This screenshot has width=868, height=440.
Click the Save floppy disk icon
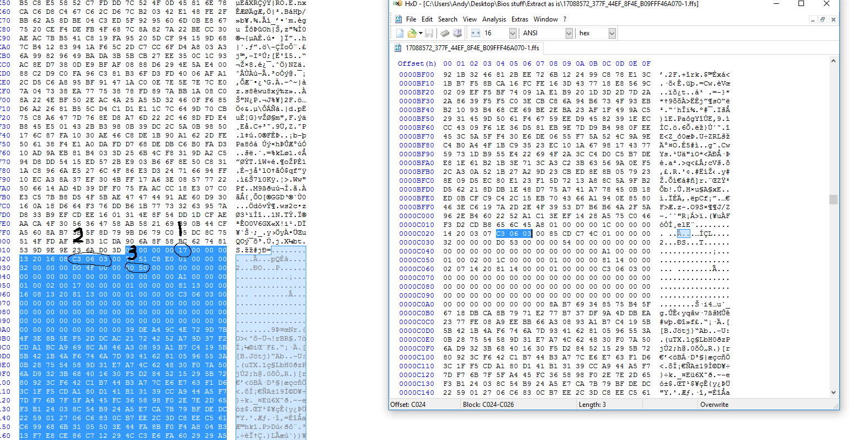429,33
